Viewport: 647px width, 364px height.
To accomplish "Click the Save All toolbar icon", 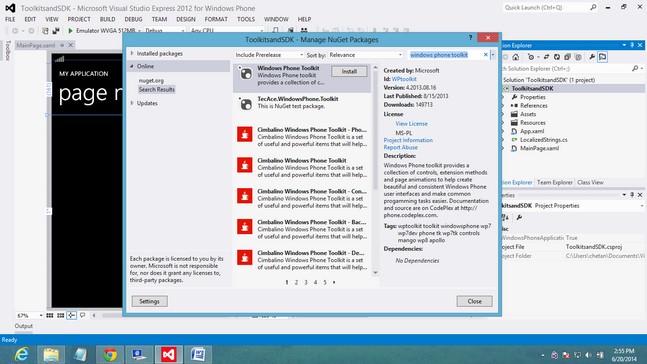I will pyautogui.click(x=56, y=31).
